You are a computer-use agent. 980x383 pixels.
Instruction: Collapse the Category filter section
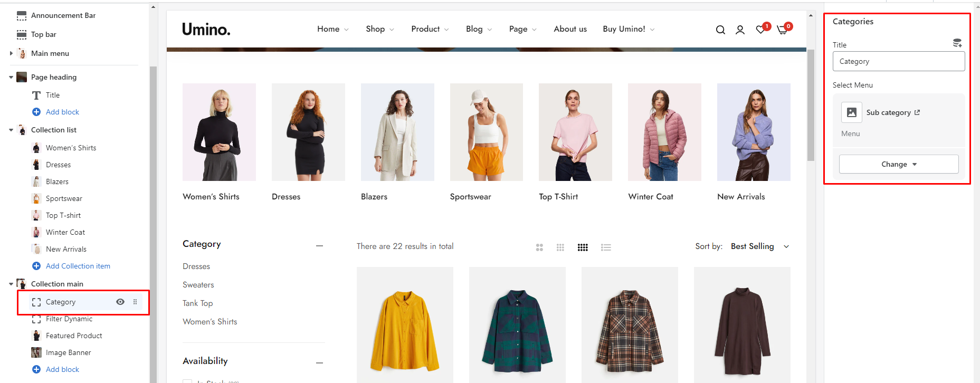coord(319,246)
